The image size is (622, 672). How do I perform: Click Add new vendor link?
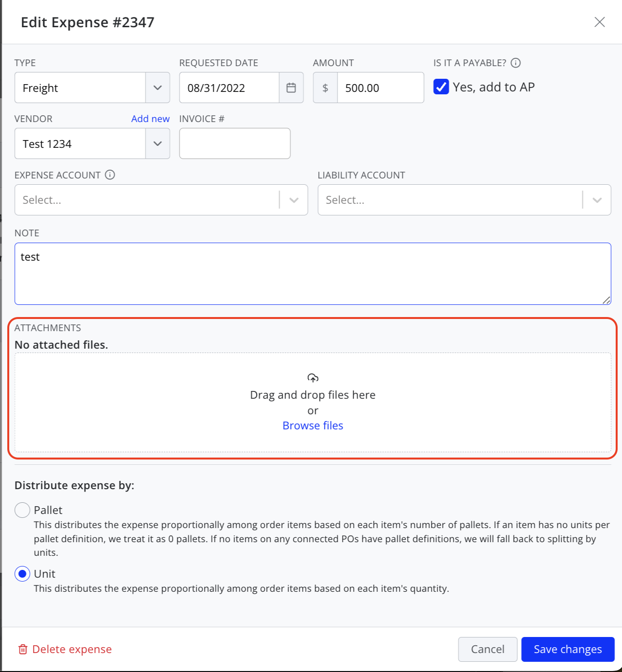[150, 119]
